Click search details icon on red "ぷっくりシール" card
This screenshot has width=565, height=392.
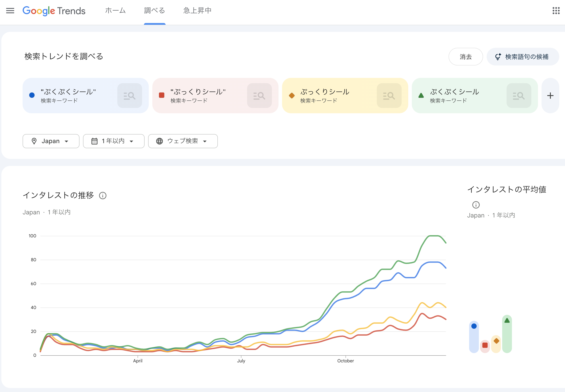(259, 96)
